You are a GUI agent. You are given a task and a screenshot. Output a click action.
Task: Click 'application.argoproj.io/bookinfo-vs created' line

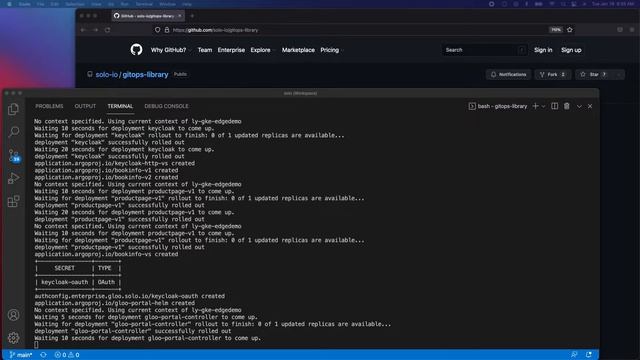click(x=106, y=254)
